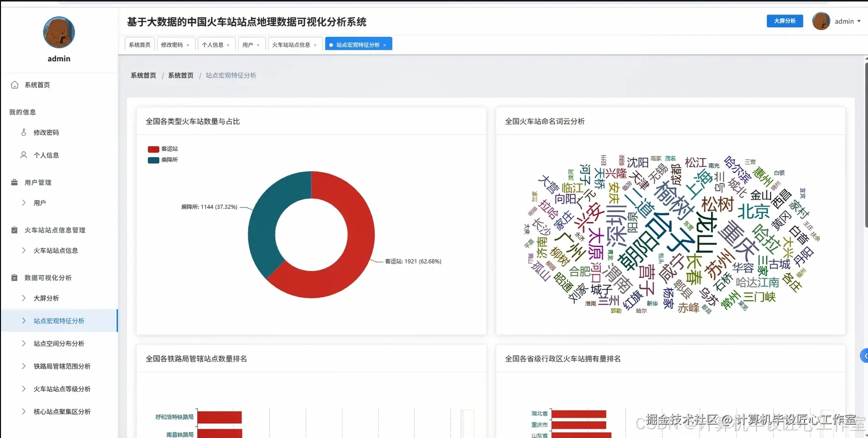Viewport: 868px width, 438px height.
Task: Click the 重庆市 red bar
Action: coord(579,425)
